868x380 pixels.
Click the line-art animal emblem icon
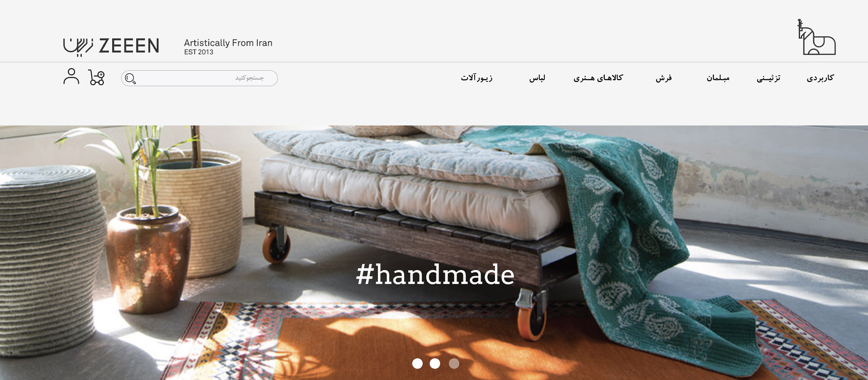[816, 37]
